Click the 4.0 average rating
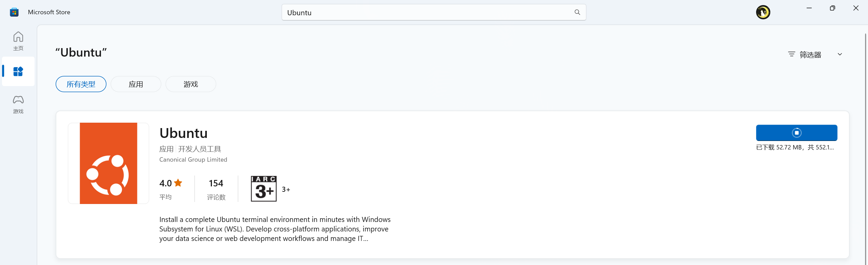Viewport: 868px width, 265px height. pos(165,183)
